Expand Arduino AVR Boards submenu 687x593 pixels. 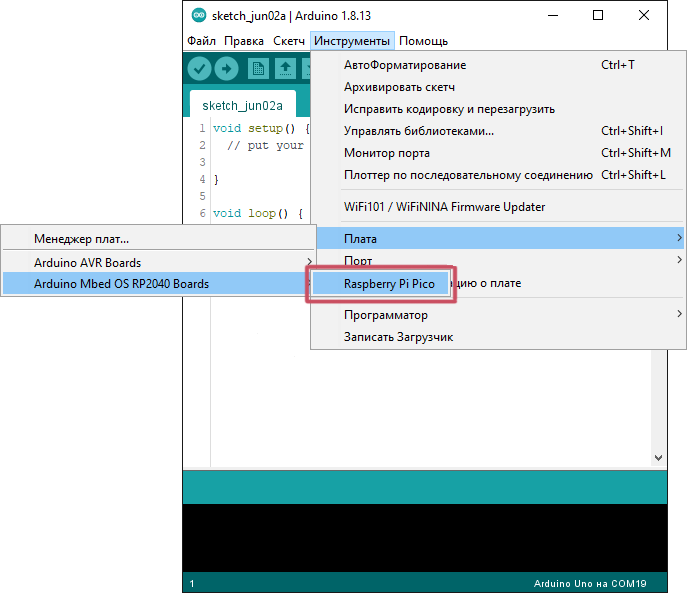pos(159,262)
